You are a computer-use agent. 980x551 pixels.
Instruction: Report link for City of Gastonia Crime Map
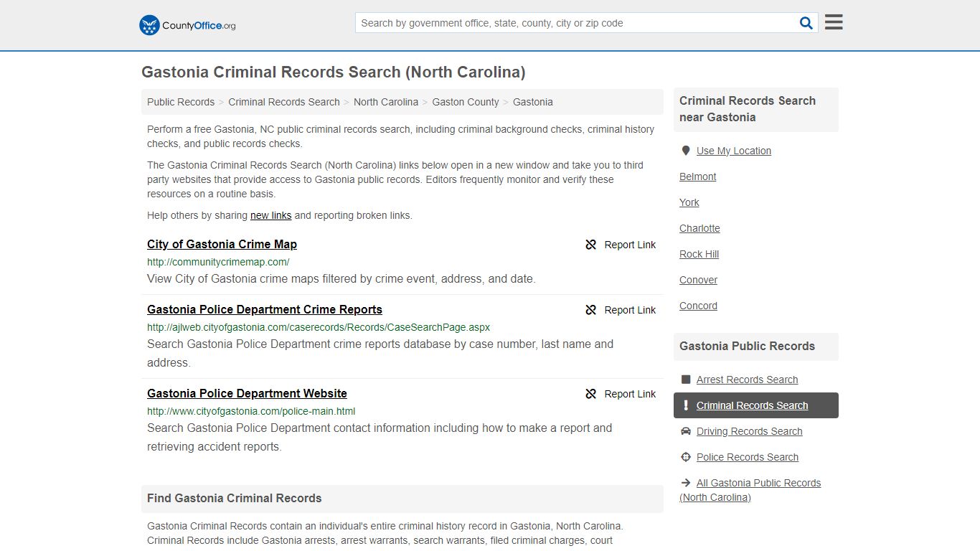(x=630, y=245)
